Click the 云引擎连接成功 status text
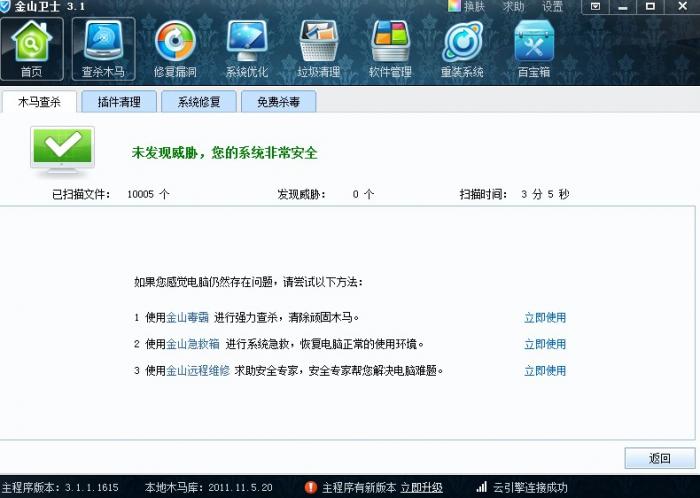This screenshot has height=498, width=700. (x=530, y=487)
